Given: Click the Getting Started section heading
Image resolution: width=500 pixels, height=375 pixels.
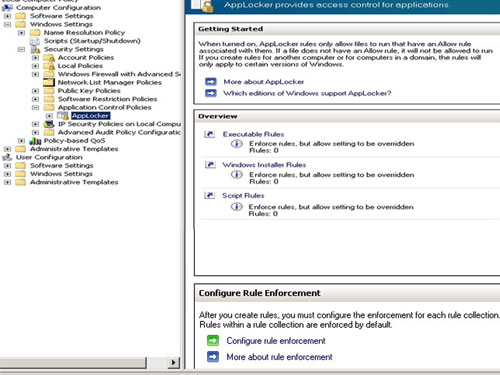Looking at the screenshot, I should click(x=230, y=29).
